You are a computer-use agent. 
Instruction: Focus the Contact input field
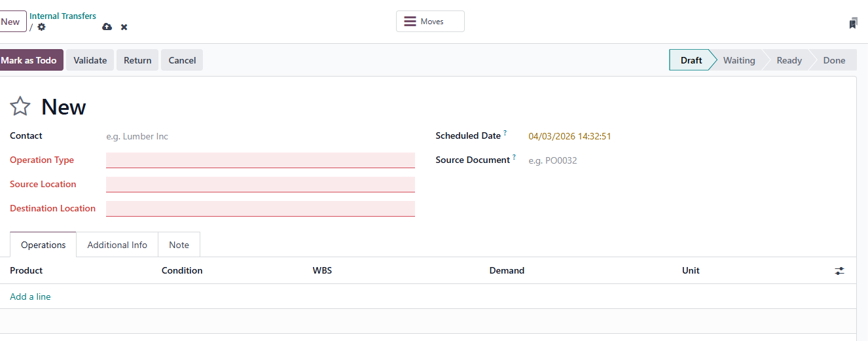tap(261, 136)
